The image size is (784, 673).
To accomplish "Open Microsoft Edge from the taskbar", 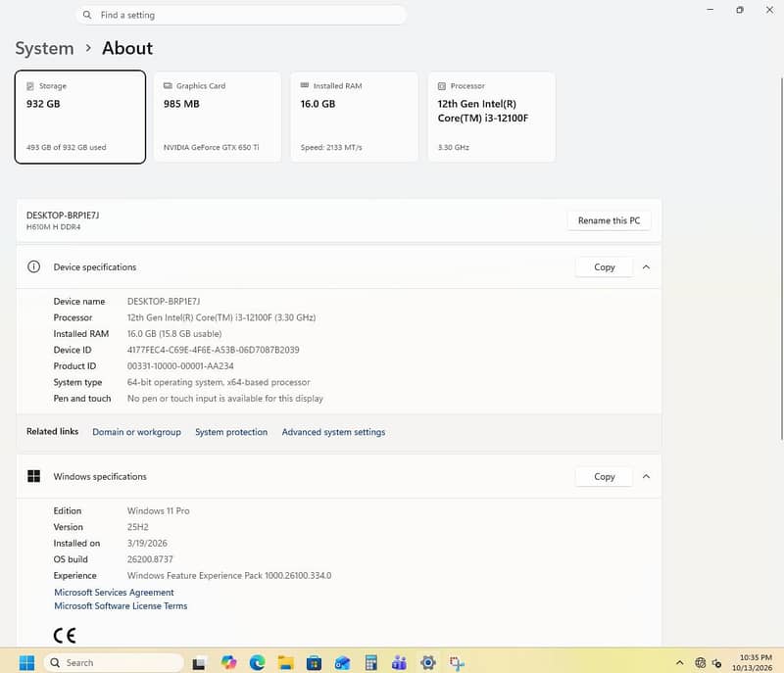I will coord(257,662).
